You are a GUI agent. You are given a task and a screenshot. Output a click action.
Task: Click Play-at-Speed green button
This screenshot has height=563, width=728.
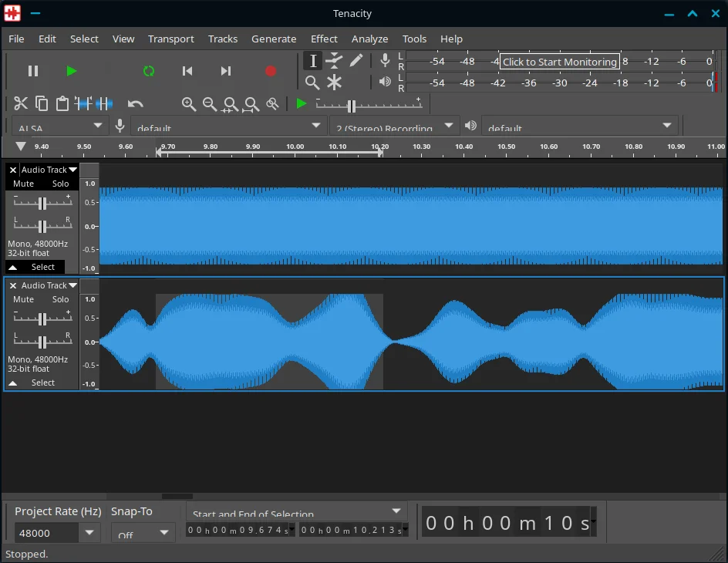[x=301, y=103]
